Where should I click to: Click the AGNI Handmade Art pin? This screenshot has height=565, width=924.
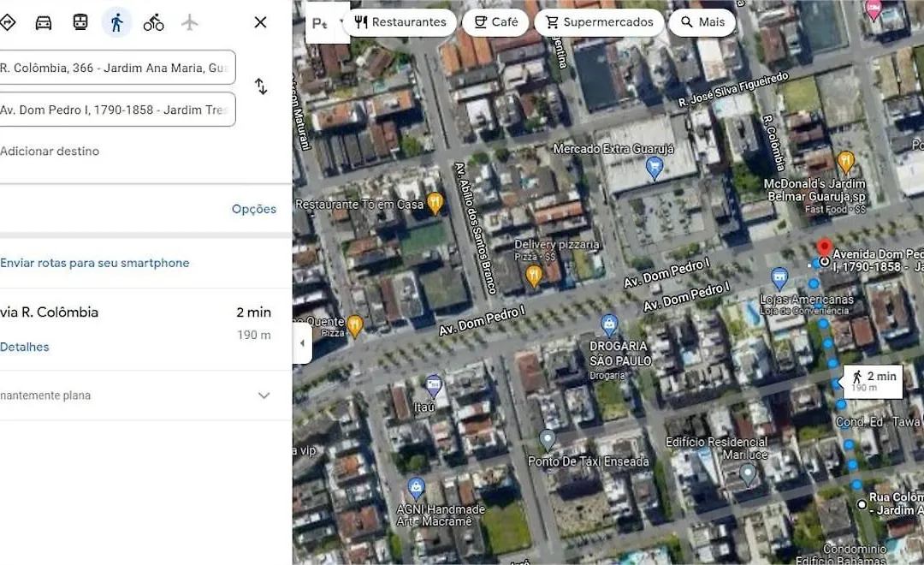[x=416, y=488]
